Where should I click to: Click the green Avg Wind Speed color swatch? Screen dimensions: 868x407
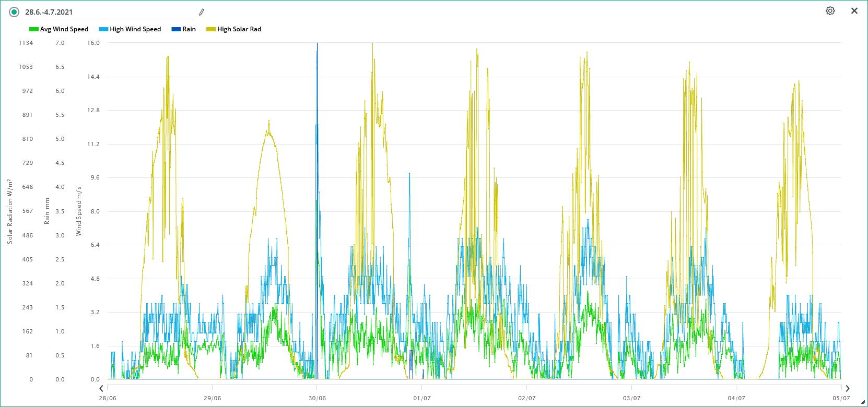click(33, 29)
